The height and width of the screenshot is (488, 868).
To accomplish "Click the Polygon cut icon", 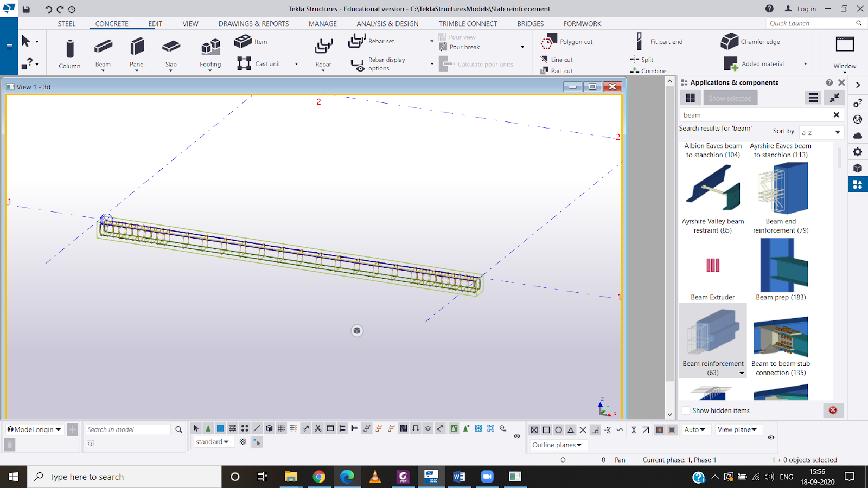I will [549, 41].
